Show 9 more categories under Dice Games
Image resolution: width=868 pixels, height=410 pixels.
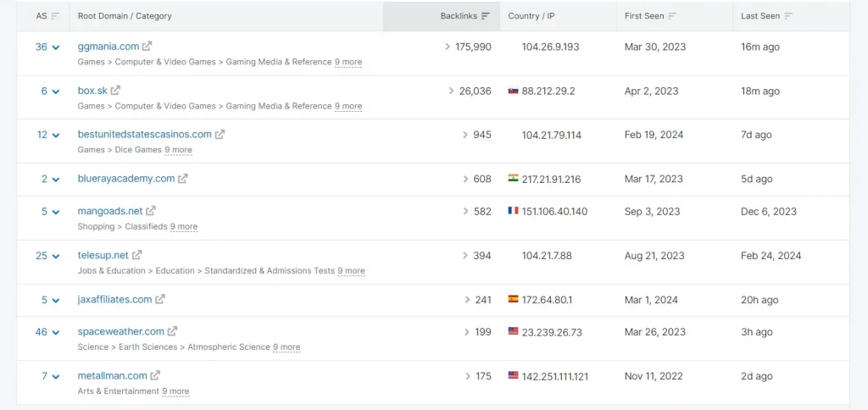178,150
